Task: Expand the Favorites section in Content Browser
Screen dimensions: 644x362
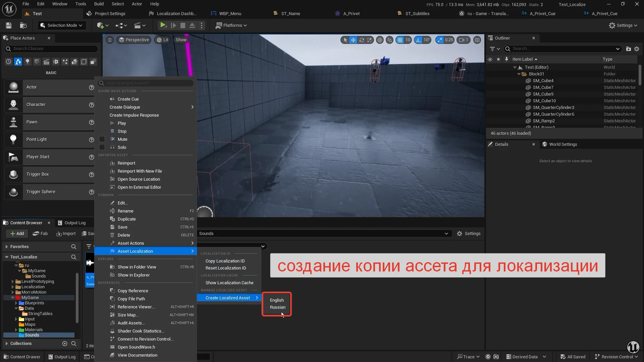Action: (7, 247)
